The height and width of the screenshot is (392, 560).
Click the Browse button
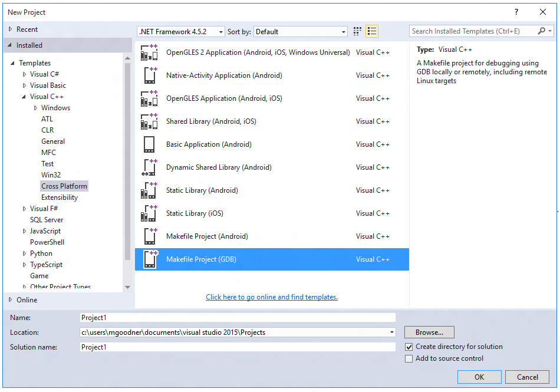(x=429, y=332)
